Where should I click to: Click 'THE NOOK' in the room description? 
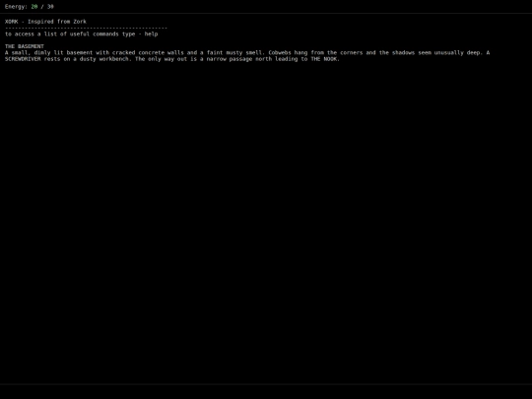point(324,59)
